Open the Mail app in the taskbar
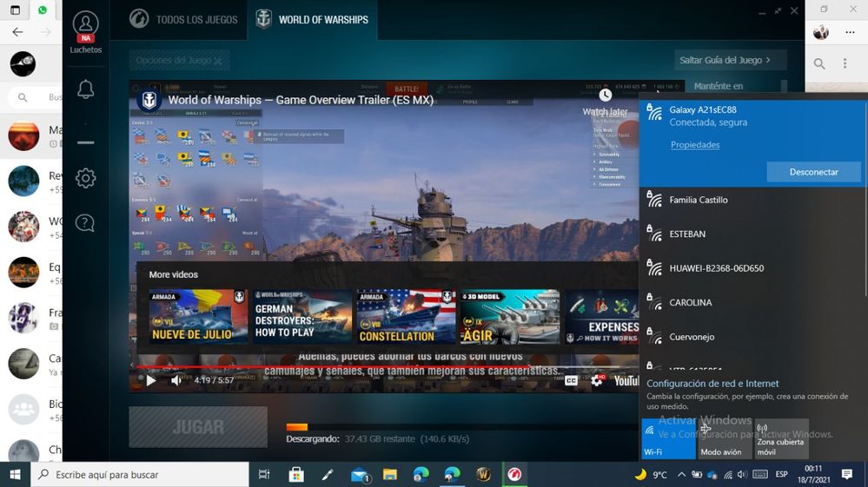Image resolution: width=868 pixels, height=487 pixels. (360, 475)
